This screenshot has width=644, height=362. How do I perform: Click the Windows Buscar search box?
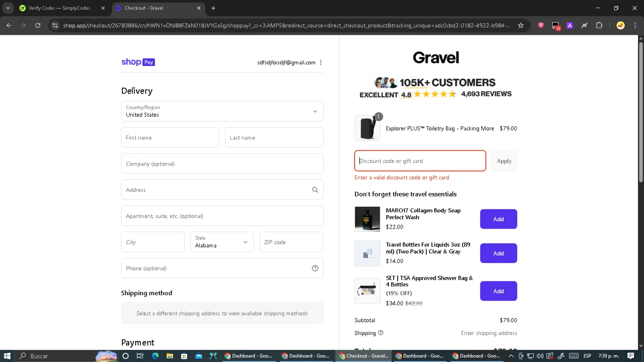pos(67,356)
